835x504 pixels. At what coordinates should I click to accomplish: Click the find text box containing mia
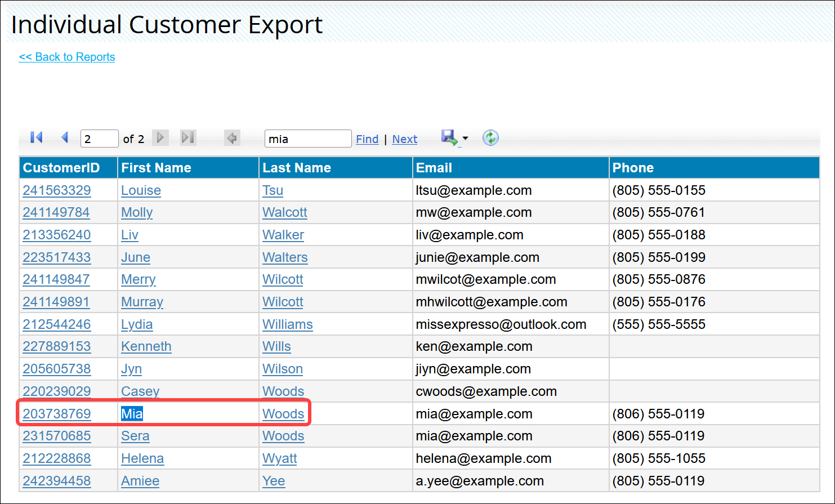click(308, 139)
